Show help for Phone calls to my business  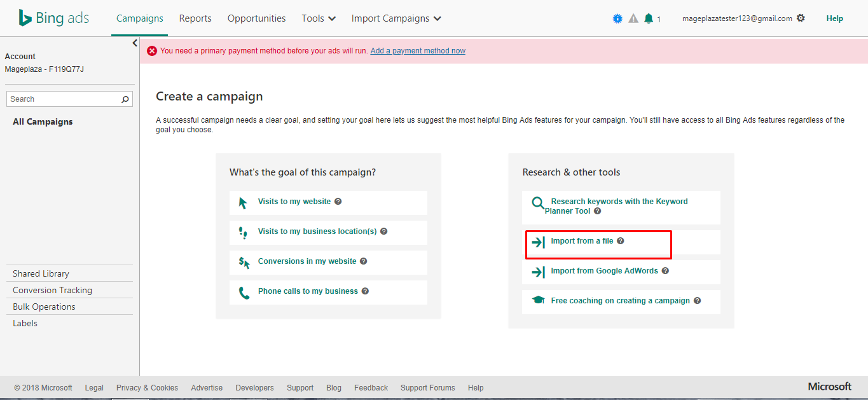pyautogui.click(x=365, y=291)
